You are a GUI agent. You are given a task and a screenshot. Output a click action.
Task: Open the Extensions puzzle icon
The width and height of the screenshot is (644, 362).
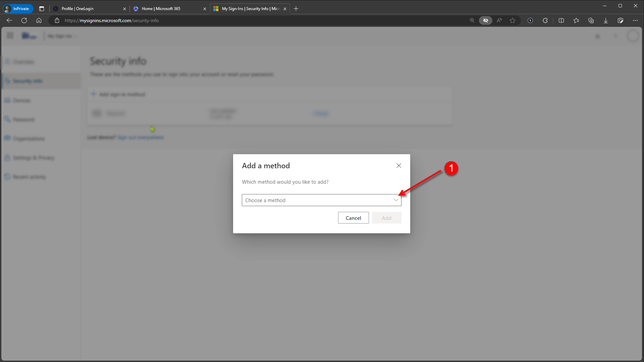point(545,20)
